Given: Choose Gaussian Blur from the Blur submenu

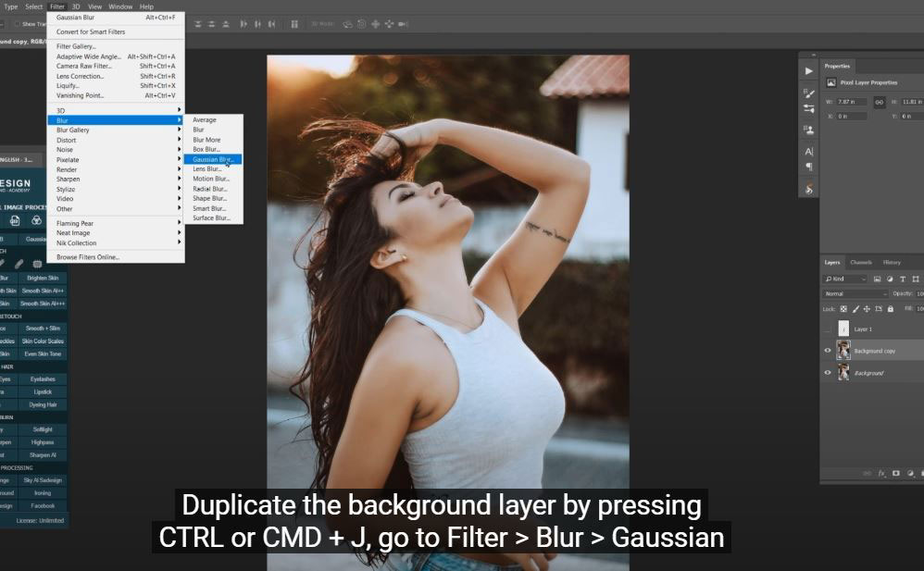Looking at the screenshot, I should click(x=213, y=159).
